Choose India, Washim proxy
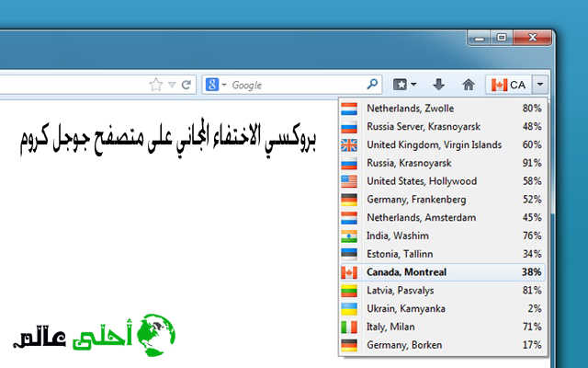This screenshot has width=588, height=368. pyautogui.click(x=443, y=236)
